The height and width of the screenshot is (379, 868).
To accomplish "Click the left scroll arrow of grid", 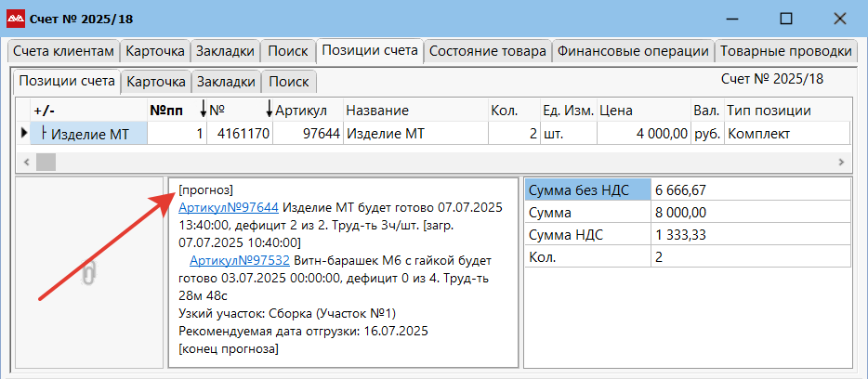I will 25,163.
